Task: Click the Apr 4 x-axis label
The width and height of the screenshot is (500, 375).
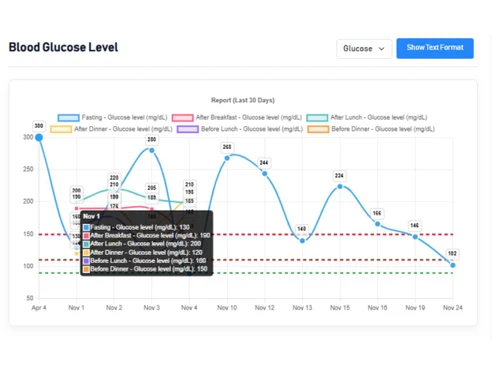Action: [x=39, y=308]
